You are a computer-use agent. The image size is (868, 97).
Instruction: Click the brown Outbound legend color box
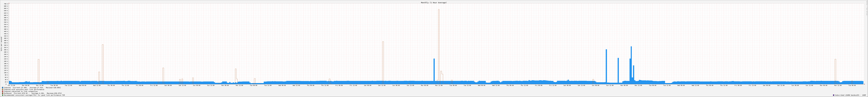click(3, 93)
